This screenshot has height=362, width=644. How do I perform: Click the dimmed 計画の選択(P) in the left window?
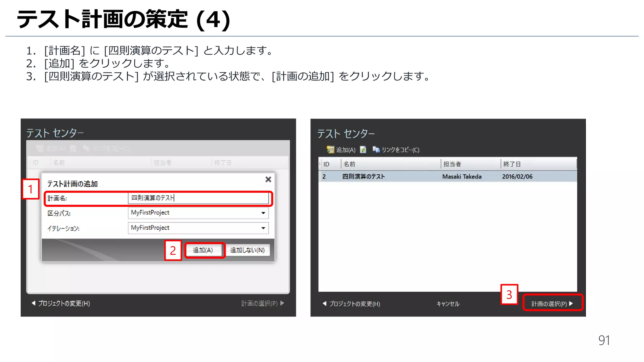[x=263, y=303]
